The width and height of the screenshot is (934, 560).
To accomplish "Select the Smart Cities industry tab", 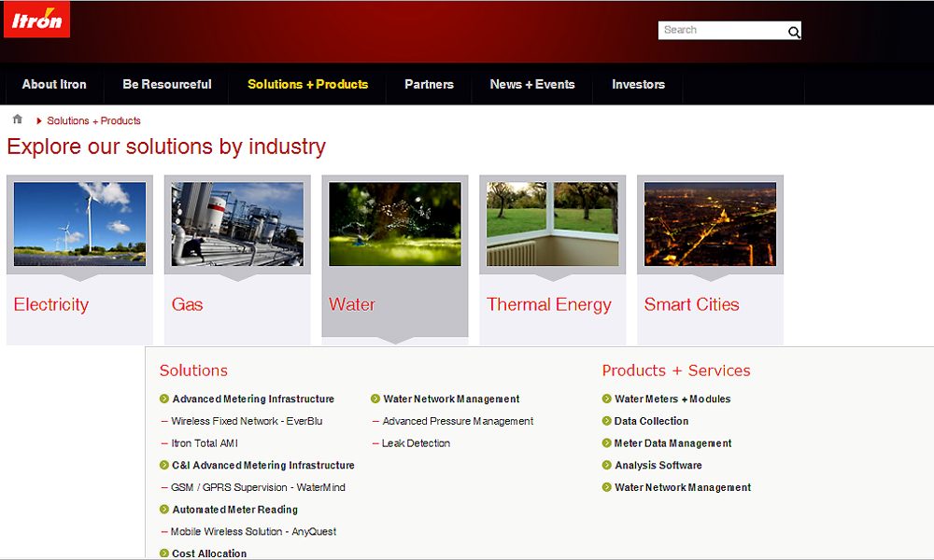I will tap(691, 304).
